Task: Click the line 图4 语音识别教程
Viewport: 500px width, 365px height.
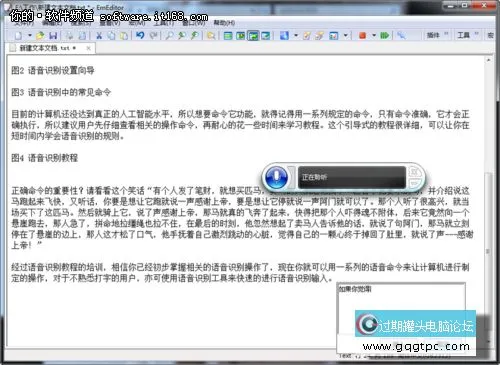Action: point(44,158)
